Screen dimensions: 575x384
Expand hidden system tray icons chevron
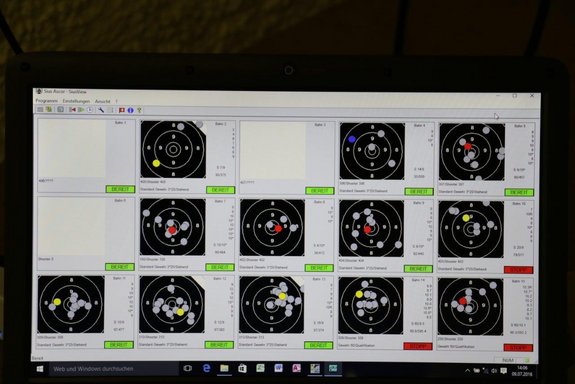468,370
